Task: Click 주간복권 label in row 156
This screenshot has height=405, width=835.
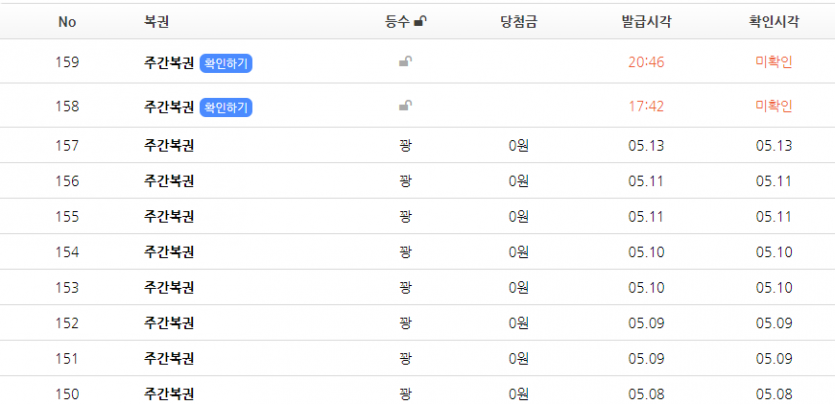Action: 168,181
